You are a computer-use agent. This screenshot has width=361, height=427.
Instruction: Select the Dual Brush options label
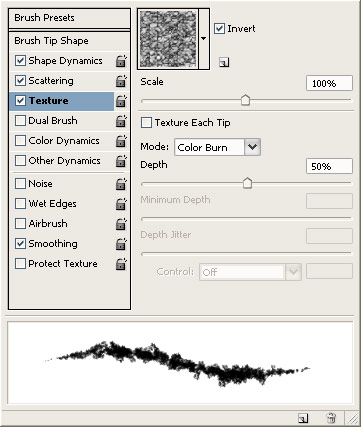coord(53,121)
